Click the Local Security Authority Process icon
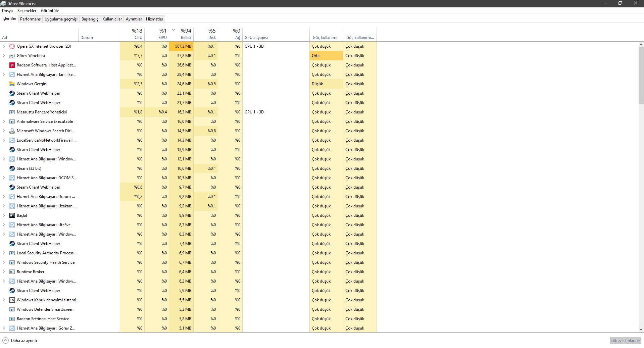This screenshot has height=348, width=644. pos(12,253)
